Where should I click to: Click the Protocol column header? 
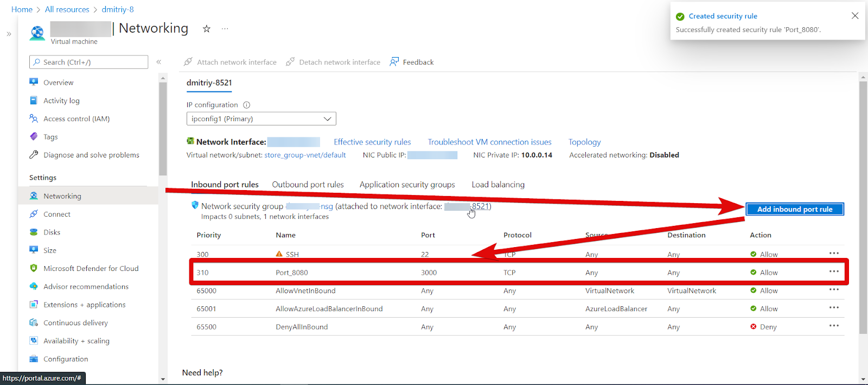(518, 235)
